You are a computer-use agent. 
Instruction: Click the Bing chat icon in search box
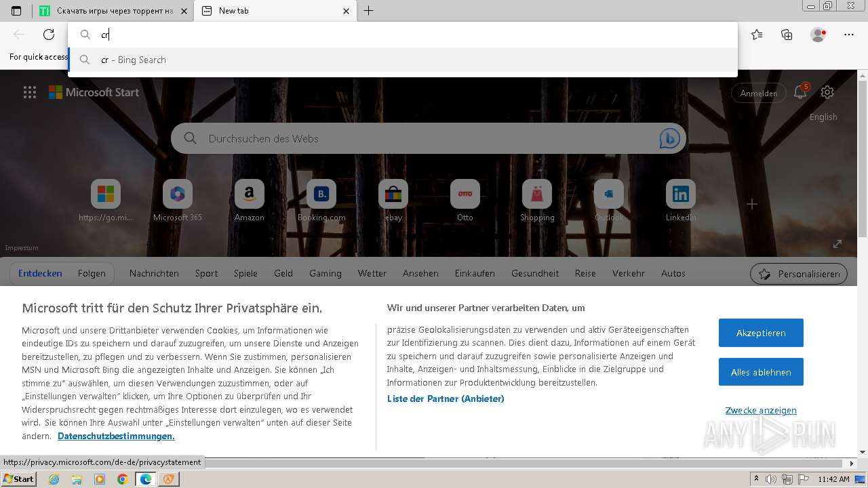click(669, 138)
